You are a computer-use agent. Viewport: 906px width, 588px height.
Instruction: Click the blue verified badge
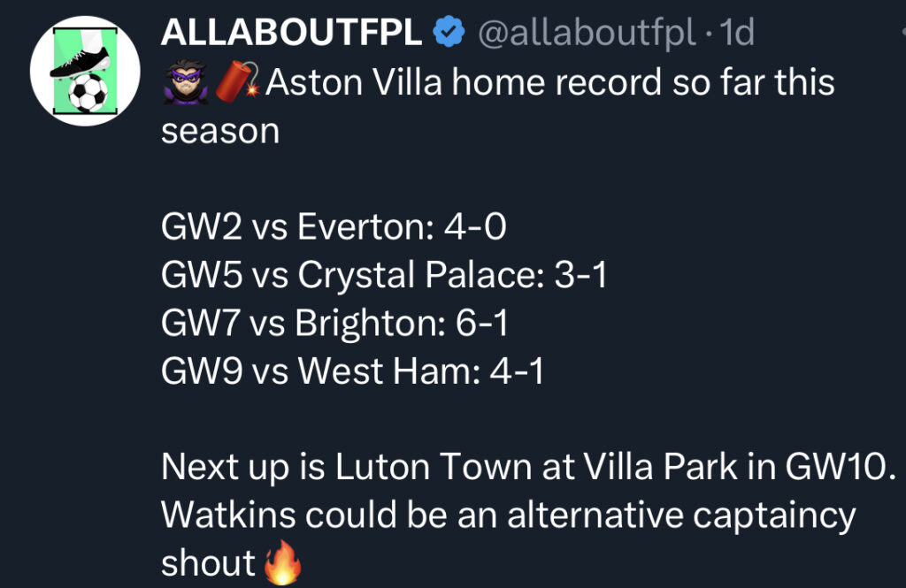pyautogui.click(x=449, y=34)
